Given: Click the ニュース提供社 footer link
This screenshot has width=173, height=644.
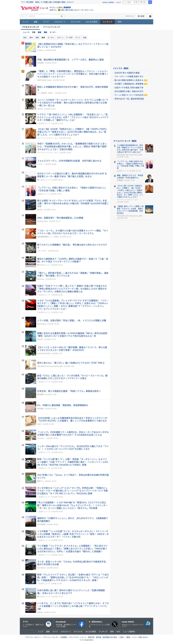Looking at the screenshot, I should pyautogui.click(x=129, y=631).
